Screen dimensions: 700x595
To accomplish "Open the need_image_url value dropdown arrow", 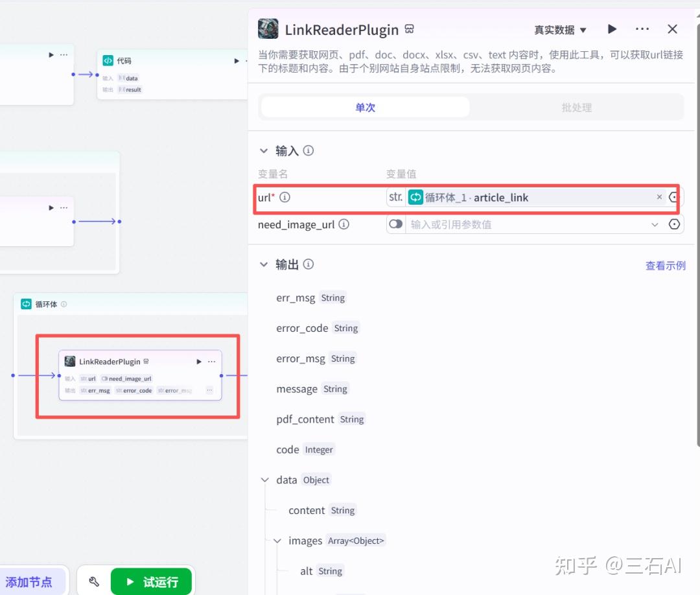I will [x=654, y=224].
